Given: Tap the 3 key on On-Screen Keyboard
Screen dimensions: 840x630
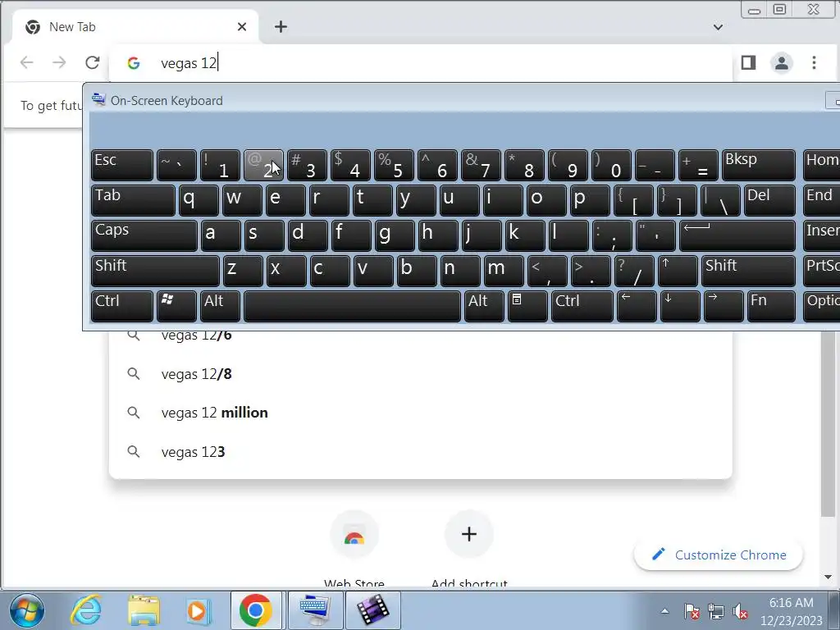Looking at the screenshot, I should (307, 165).
